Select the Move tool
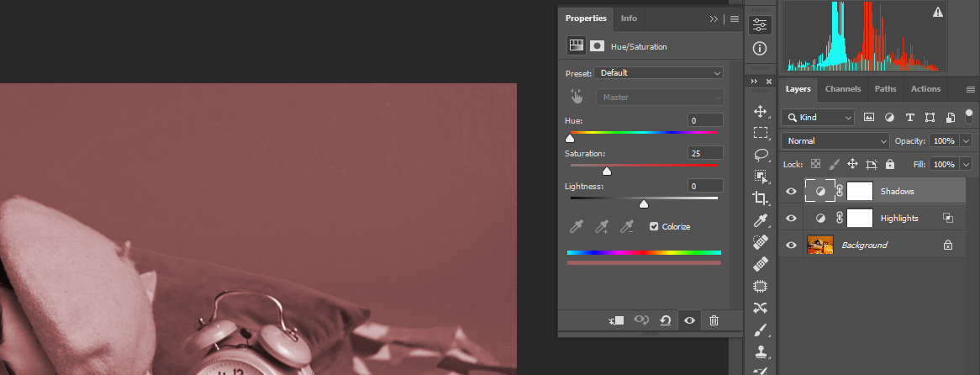 [x=760, y=112]
